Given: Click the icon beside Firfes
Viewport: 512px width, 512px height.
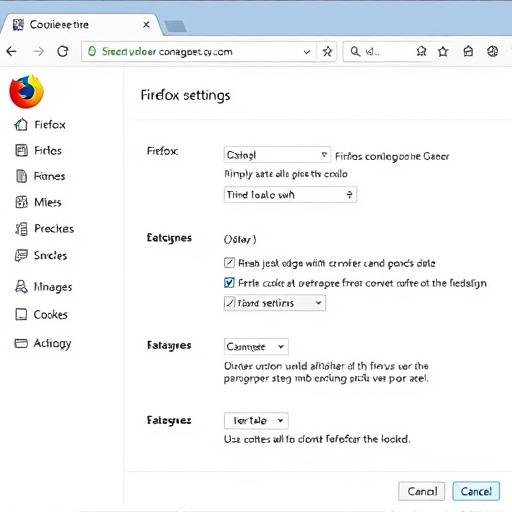Looking at the screenshot, I should (x=22, y=151).
